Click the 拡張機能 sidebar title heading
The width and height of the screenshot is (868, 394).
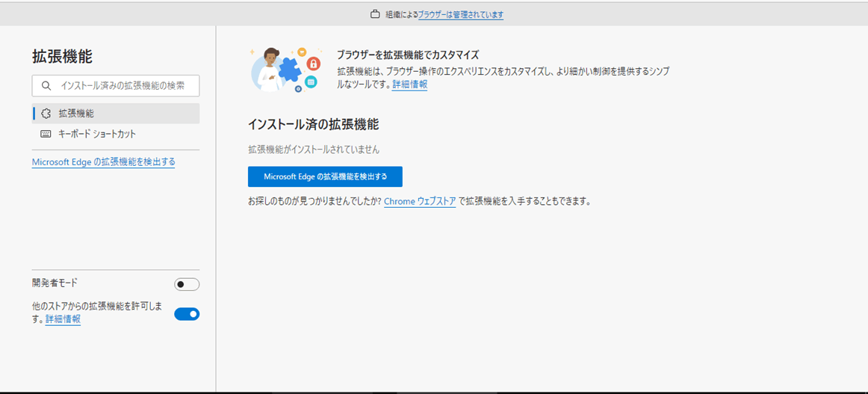click(62, 56)
